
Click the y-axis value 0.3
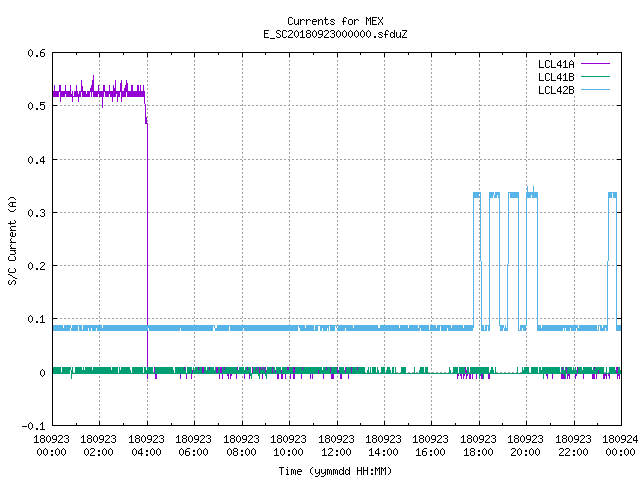pos(36,213)
